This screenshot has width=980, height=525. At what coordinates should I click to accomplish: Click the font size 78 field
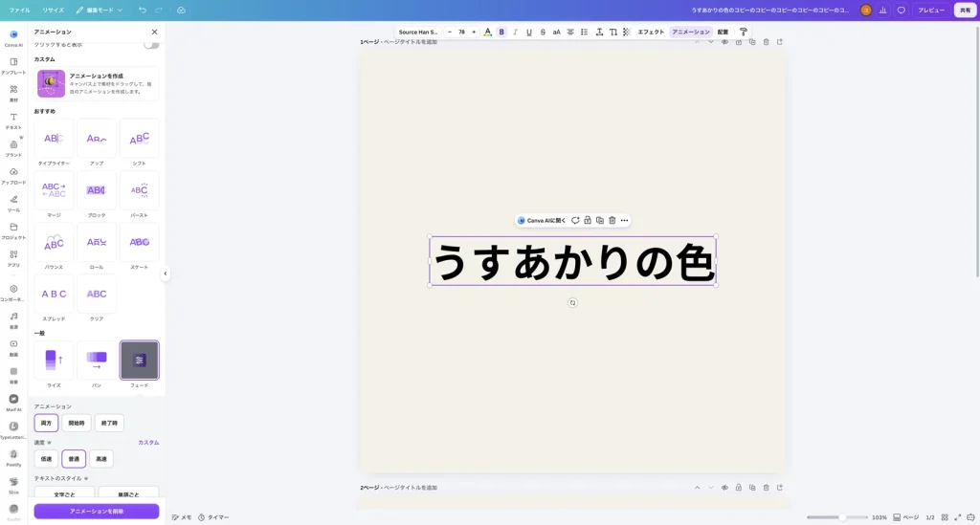(x=462, y=32)
